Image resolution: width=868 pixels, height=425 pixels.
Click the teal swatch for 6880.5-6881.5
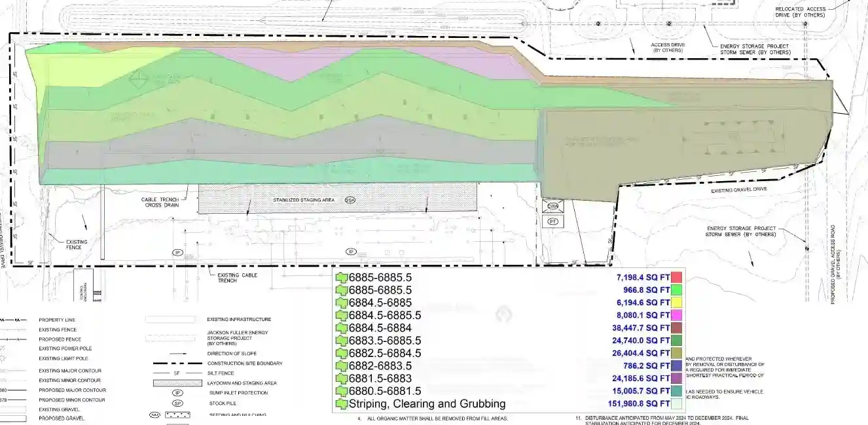(677, 391)
